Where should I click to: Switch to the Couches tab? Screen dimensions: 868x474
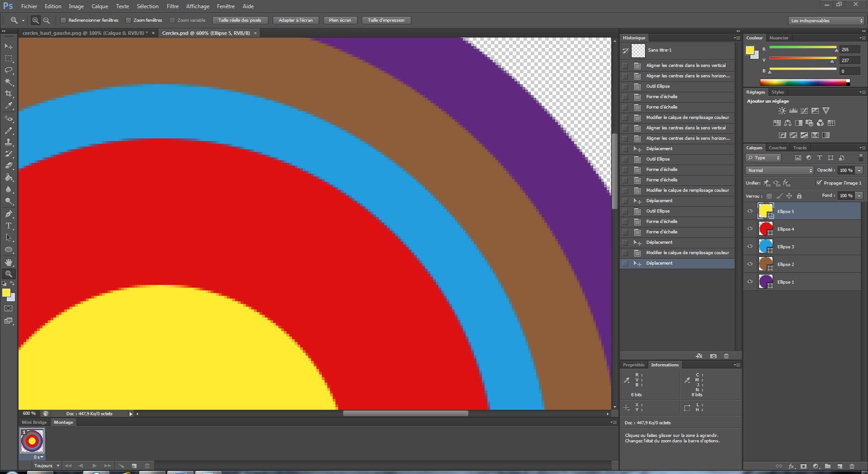pos(777,148)
